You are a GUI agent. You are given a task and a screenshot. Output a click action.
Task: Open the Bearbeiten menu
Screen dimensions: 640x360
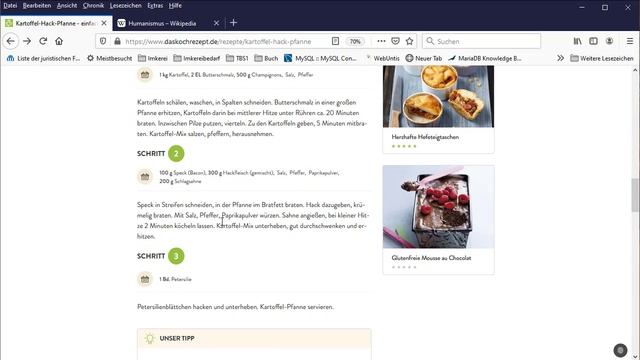click(x=37, y=6)
